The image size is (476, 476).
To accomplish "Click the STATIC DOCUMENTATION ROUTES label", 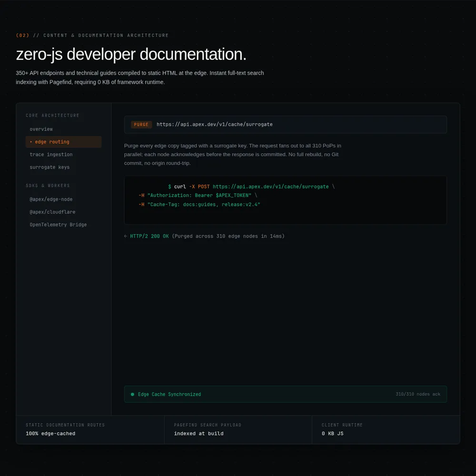I will (65, 425).
